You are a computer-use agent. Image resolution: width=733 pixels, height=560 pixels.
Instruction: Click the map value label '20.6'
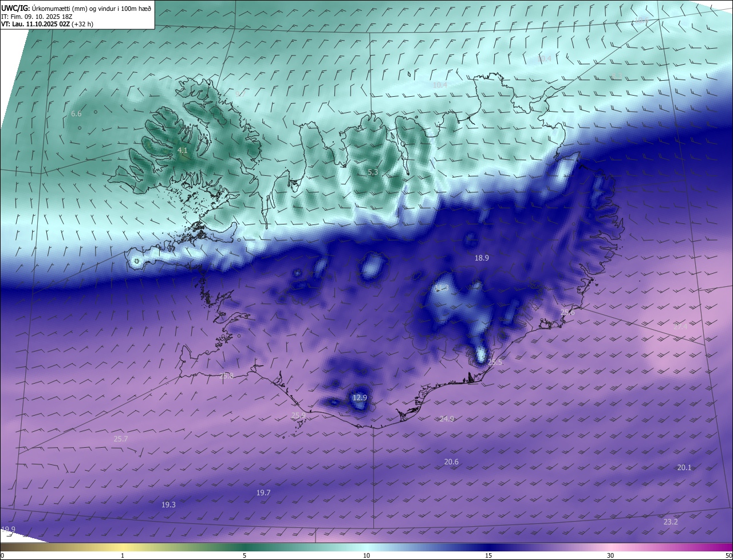pyautogui.click(x=451, y=462)
